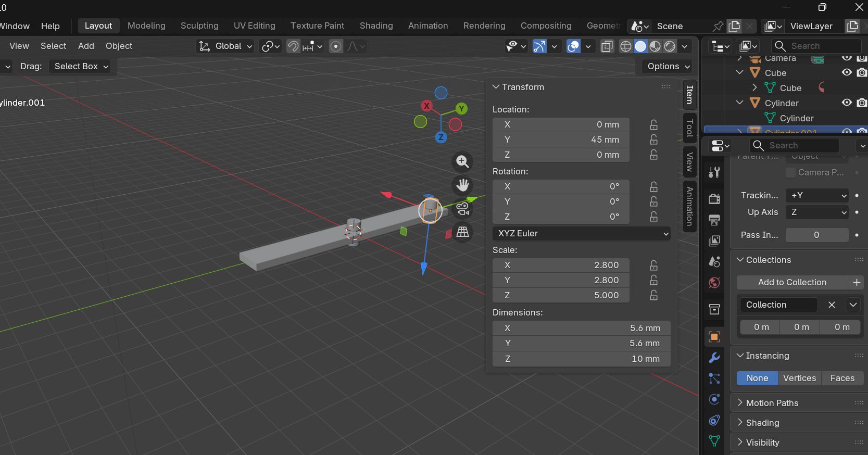This screenshot has height=455, width=868.
Task: Click the red X axis gizmo ball
Action: pyautogui.click(x=427, y=106)
